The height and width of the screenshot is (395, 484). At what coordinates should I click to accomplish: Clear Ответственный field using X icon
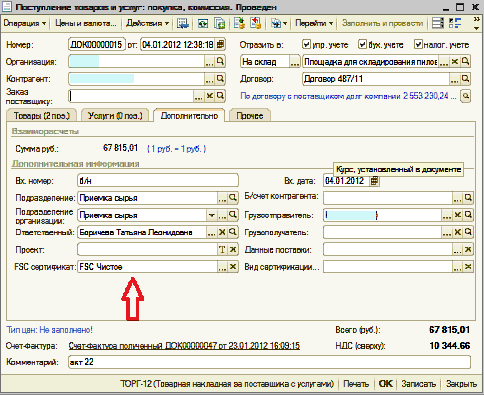point(222,232)
